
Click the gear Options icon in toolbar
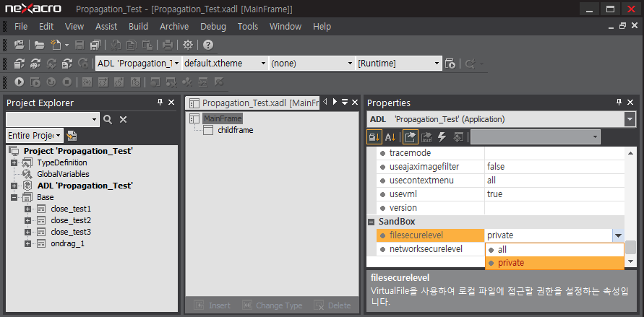pyautogui.click(x=188, y=45)
